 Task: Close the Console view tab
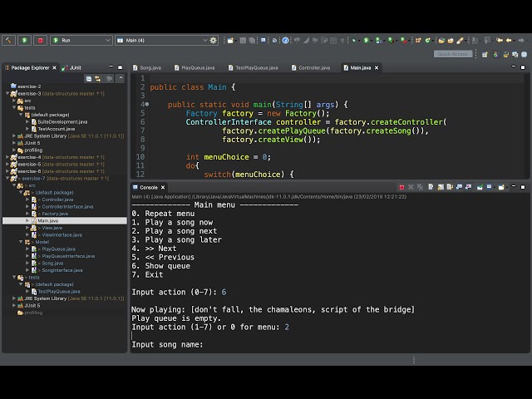click(163, 187)
